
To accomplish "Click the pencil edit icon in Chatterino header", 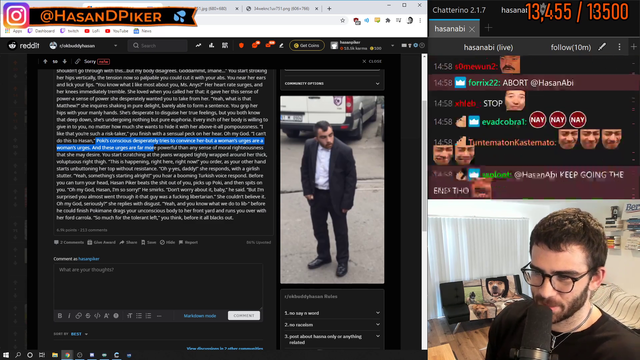I will (602, 47).
